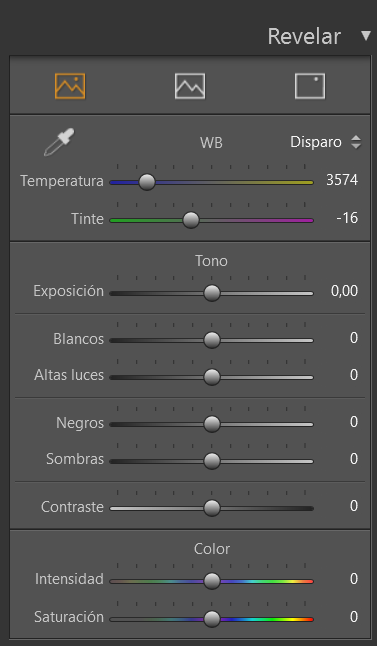Image resolution: width=377 pixels, height=646 pixels.
Task: Select the orange basic adjustments panel icon
Action: [70, 86]
